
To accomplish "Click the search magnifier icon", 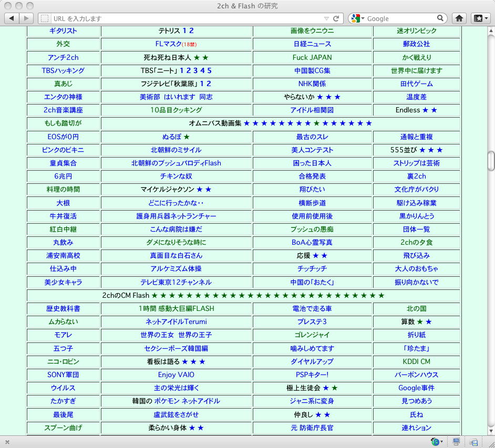I will 440,18.
